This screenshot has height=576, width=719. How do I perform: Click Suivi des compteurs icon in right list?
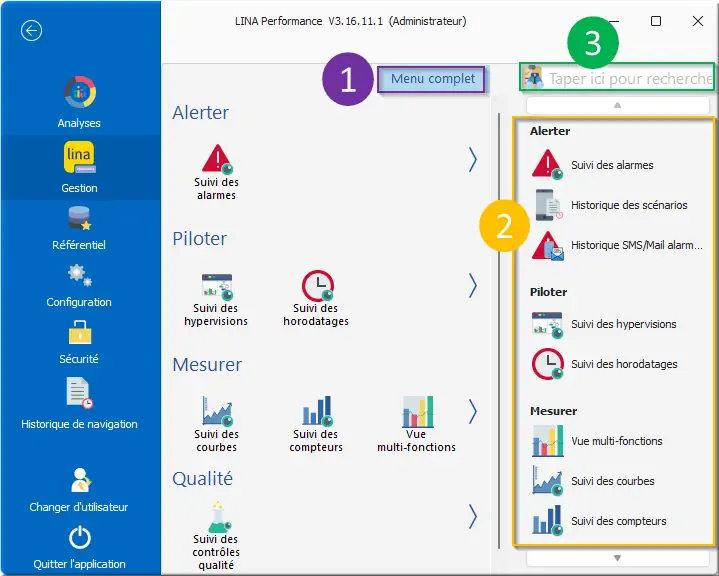pyautogui.click(x=548, y=521)
